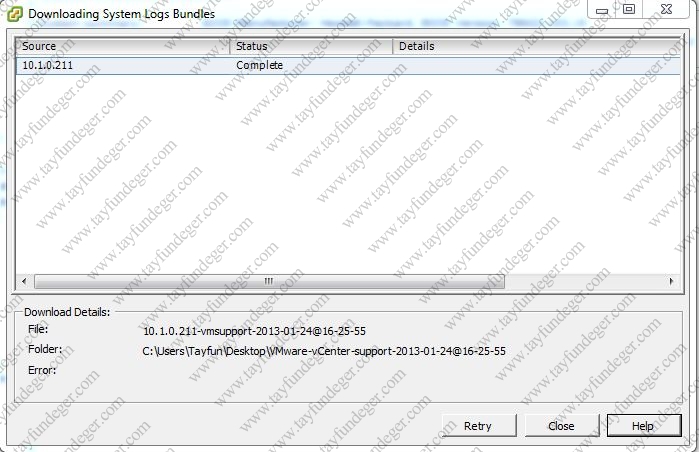Image resolution: width=699 pixels, height=452 pixels.
Task: Retry the log bundle download
Action: [479, 426]
